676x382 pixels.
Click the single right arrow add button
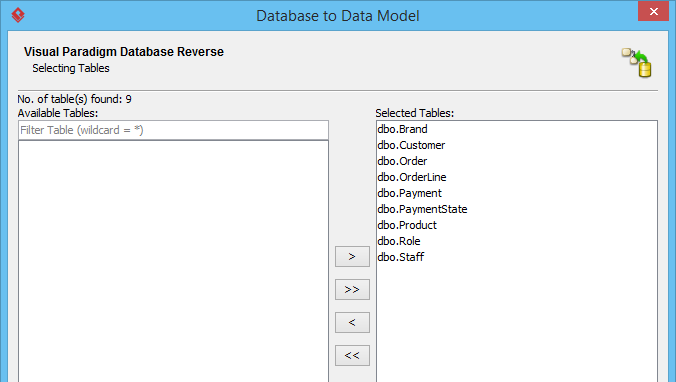click(352, 257)
